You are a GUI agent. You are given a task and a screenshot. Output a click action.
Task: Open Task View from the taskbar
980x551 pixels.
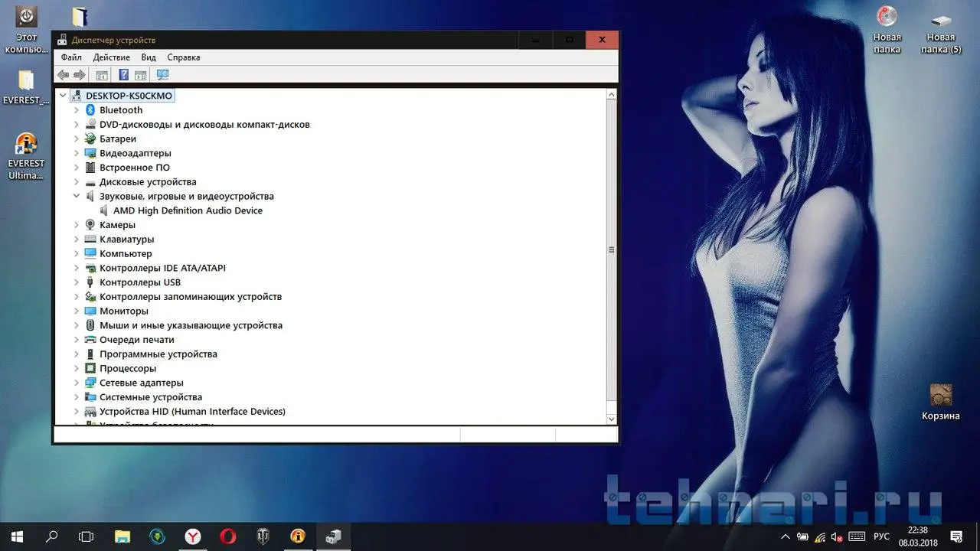[87, 536]
